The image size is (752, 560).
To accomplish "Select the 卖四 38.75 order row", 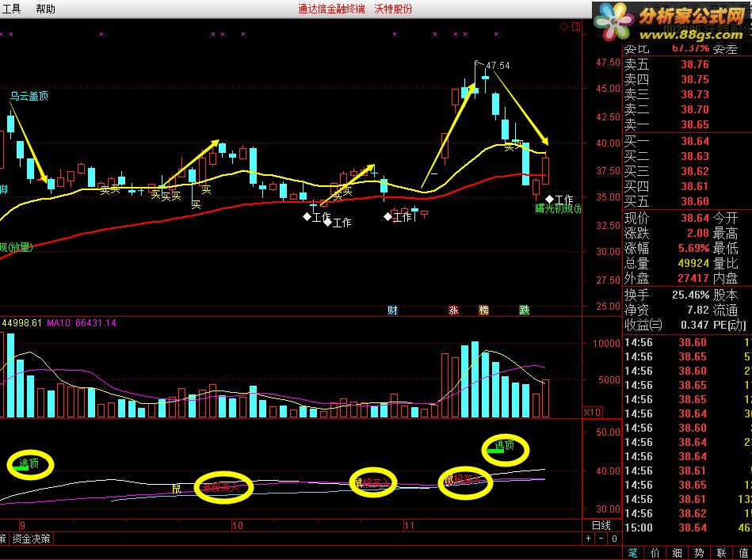I will click(687, 79).
